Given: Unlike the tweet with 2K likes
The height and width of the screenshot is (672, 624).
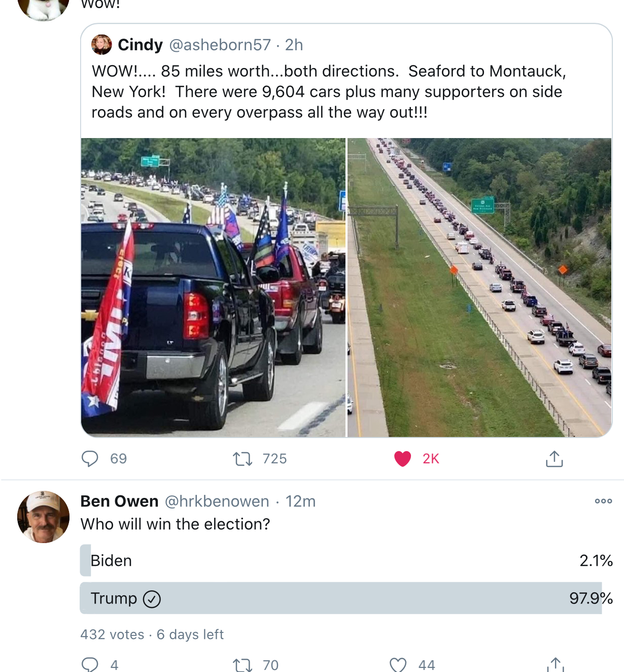Looking at the screenshot, I should 403,459.
